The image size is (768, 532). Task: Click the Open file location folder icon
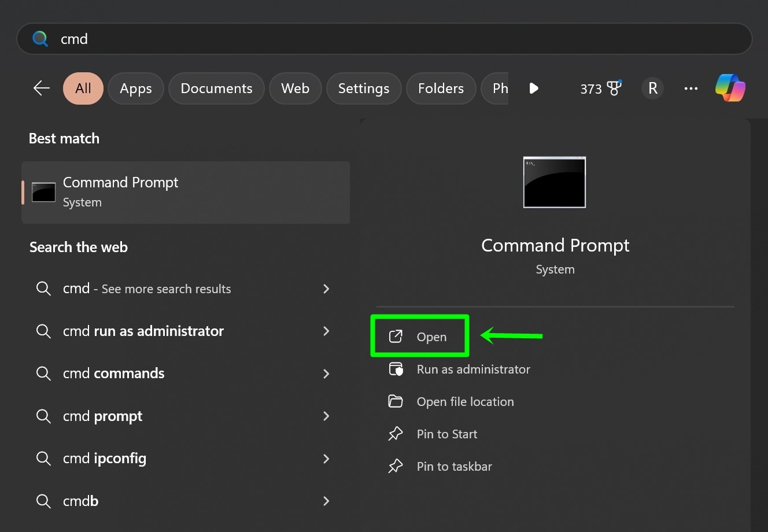click(396, 401)
